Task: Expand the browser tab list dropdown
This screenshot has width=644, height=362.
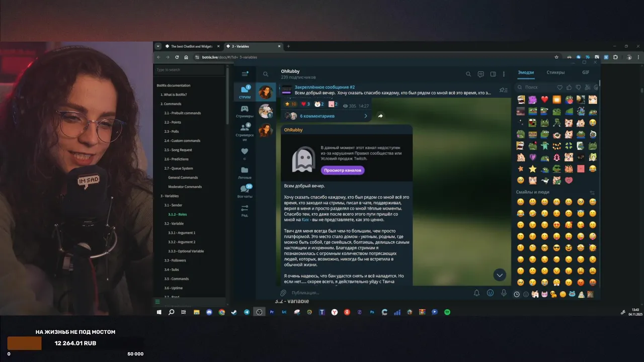Action: [x=158, y=46]
